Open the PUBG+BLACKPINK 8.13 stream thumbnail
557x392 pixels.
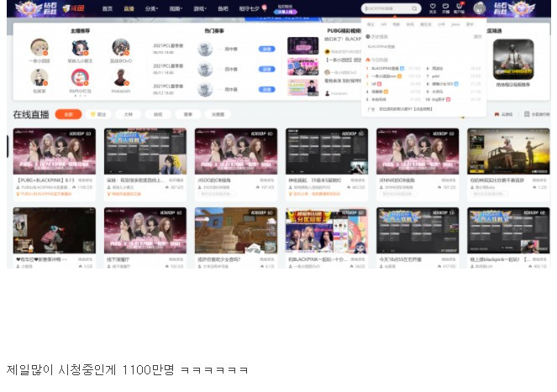click(55, 151)
